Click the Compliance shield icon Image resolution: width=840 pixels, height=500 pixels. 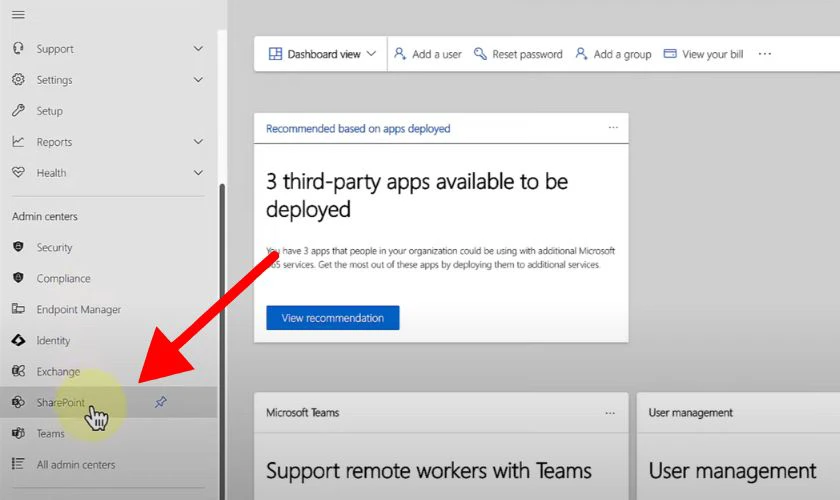[18, 278]
